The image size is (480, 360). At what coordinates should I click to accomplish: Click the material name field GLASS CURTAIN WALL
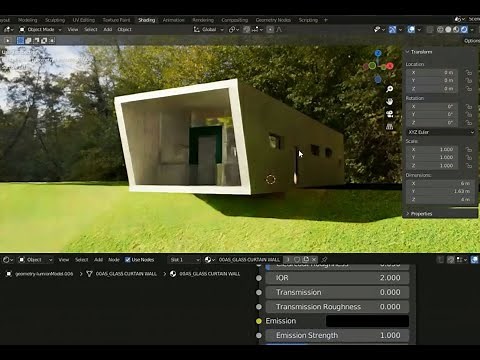[x=249, y=260]
